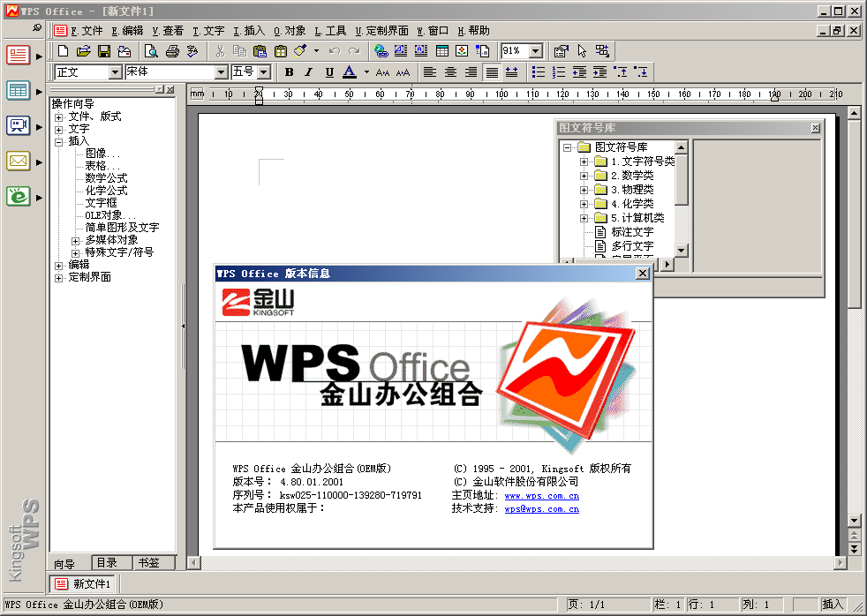867x616 pixels.
Task: Select the 新文件1 document tab button
Action: tap(84, 584)
